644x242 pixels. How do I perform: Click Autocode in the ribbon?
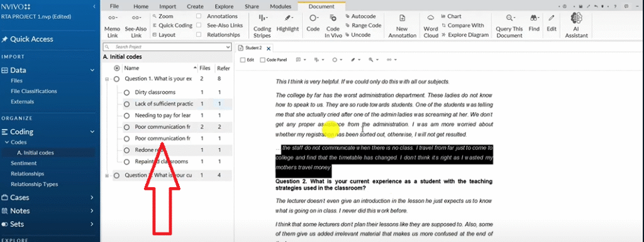pos(360,16)
